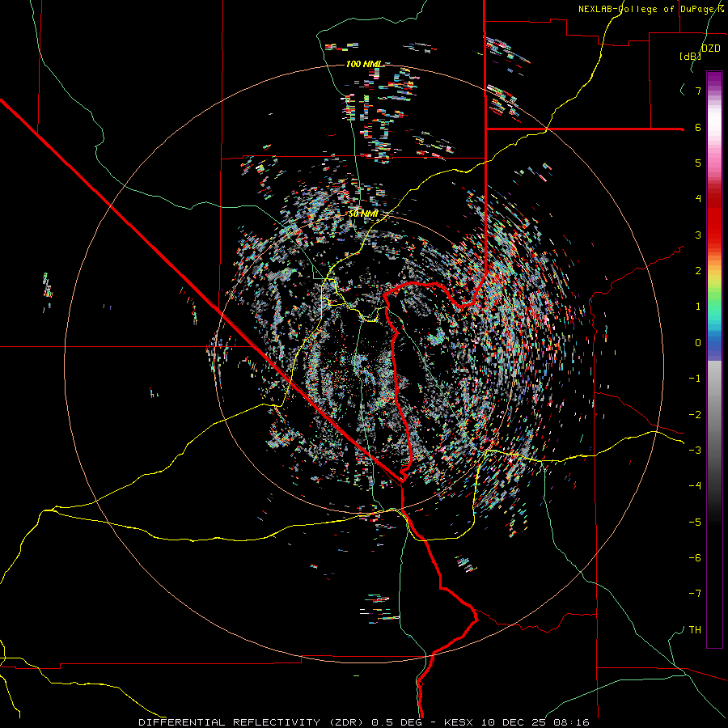Click the -3 value on the scale
The height and width of the screenshot is (728, 728).
tap(695, 451)
